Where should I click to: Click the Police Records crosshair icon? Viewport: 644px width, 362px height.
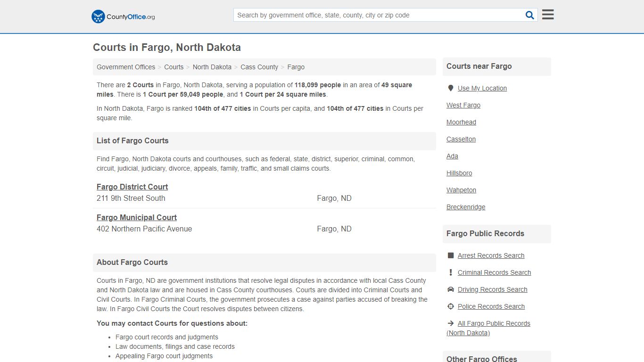(x=450, y=306)
